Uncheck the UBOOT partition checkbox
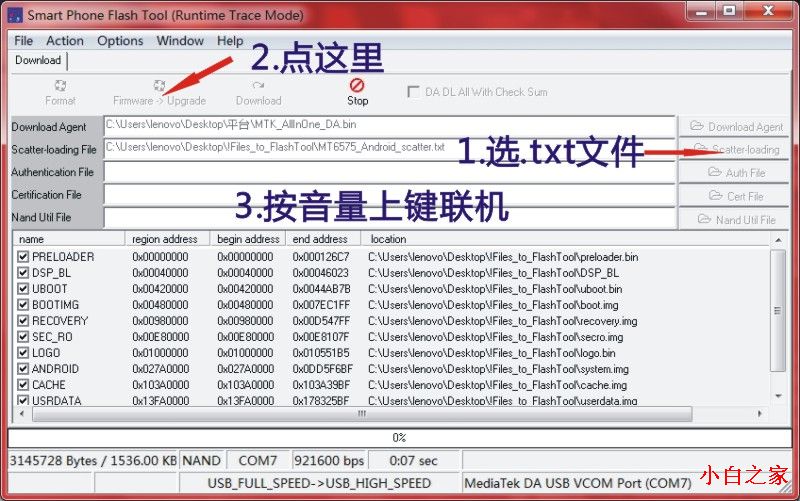The width and height of the screenshot is (800, 501). click(x=23, y=289)
